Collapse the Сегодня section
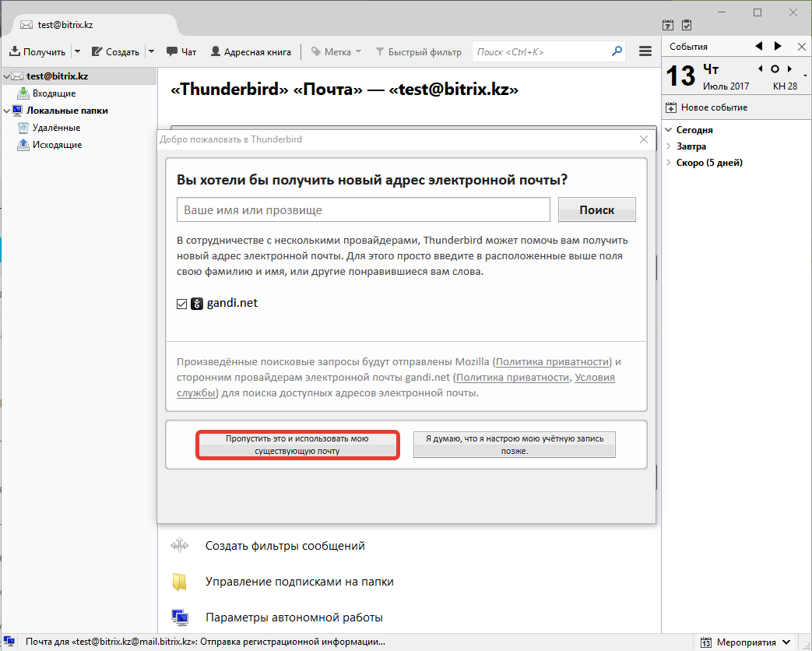This screenshot has height=651, width=812. 669,129
